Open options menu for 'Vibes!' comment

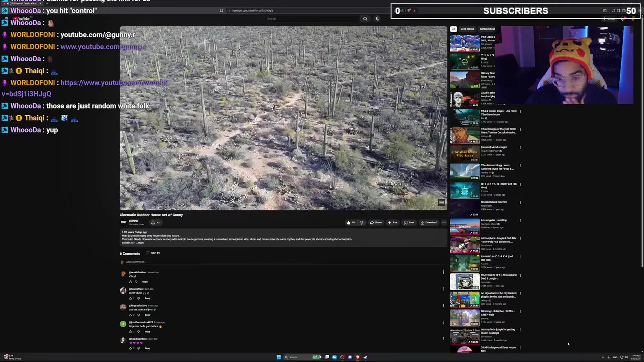point(443,272)
